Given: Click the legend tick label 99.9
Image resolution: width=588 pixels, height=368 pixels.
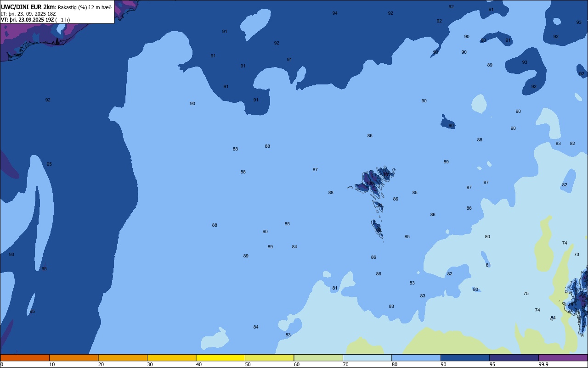Looking at the screenshot, I should pyautogui.click(x=543, y=364).
